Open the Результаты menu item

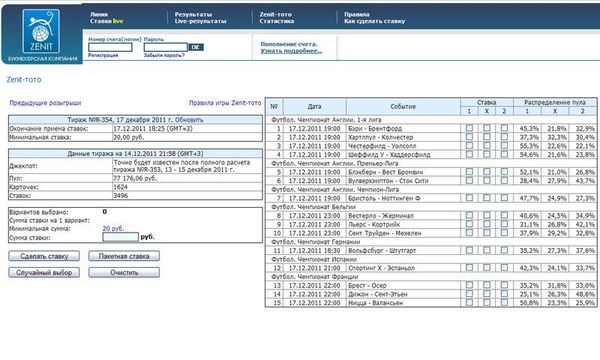point(193,14)
